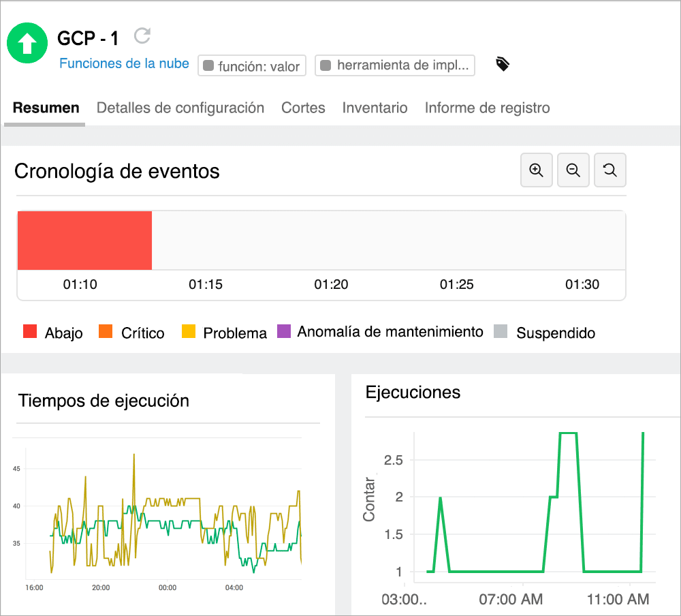Click the green up-arrow status icon

click(27, 44)
